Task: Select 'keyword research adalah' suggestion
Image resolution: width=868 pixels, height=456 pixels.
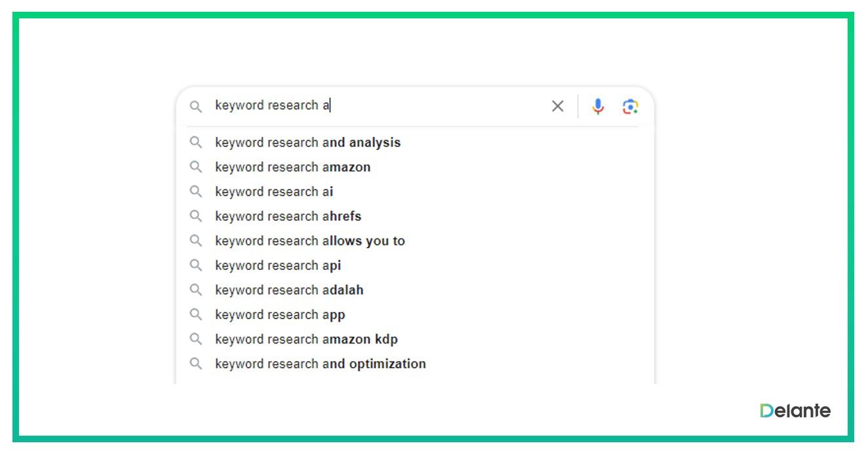Action: point(289,290)
